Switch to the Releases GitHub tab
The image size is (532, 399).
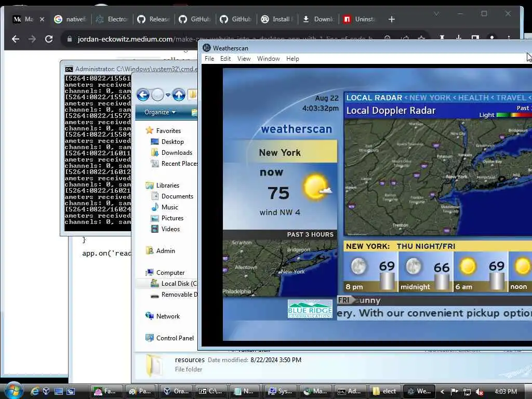(153, 19)
